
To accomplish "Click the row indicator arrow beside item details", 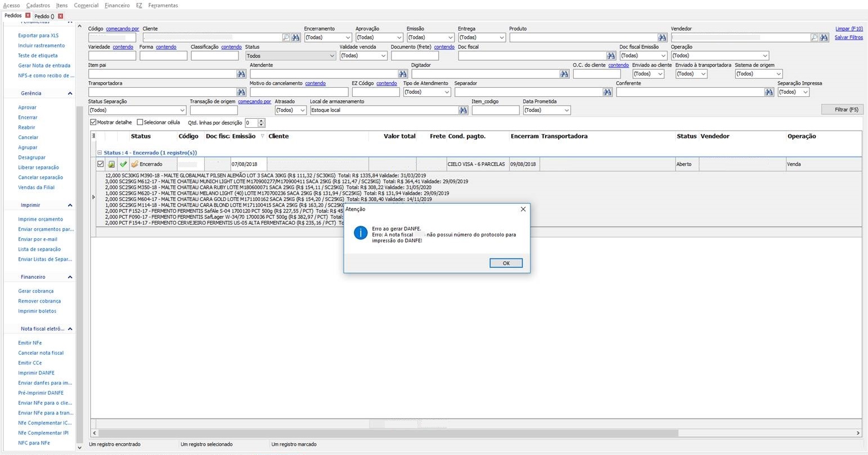I will click(x=93, y=197).
